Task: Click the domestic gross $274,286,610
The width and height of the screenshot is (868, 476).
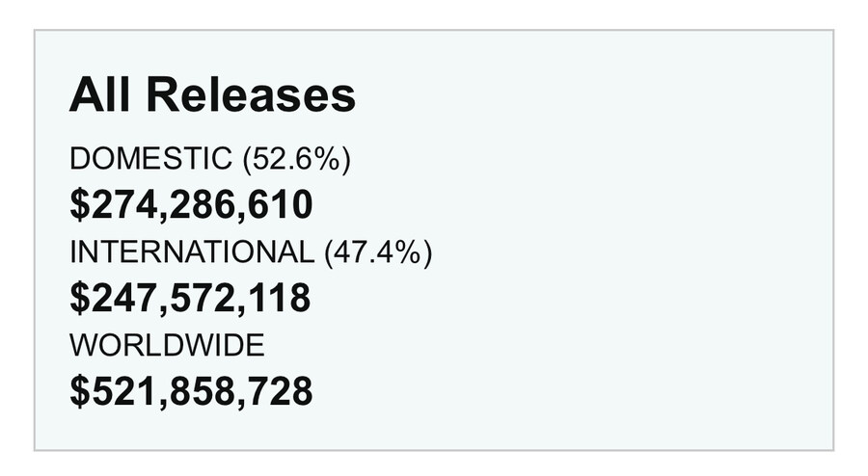Action: [x=191, y=205]
